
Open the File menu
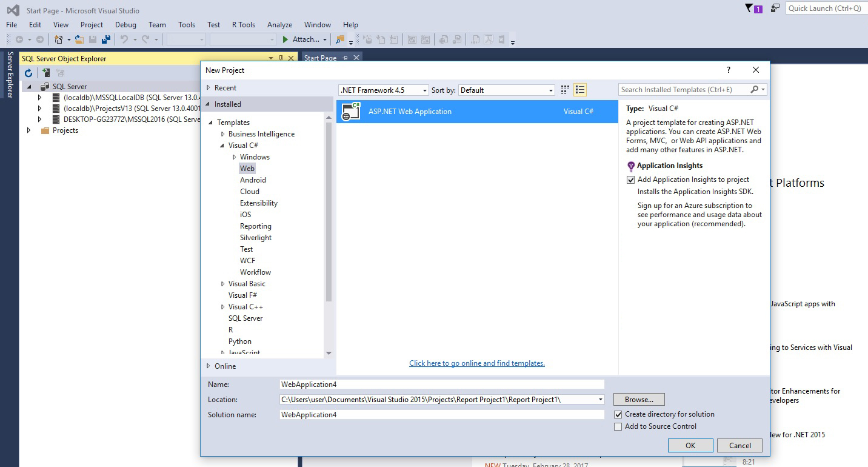[x=12, y=25]
